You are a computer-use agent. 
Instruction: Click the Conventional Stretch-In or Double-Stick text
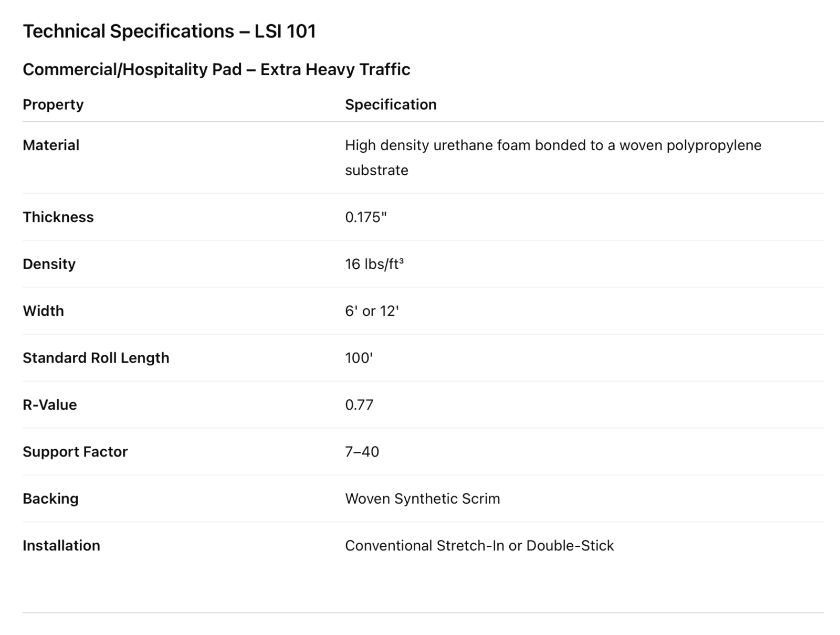[x=479, y=546]
